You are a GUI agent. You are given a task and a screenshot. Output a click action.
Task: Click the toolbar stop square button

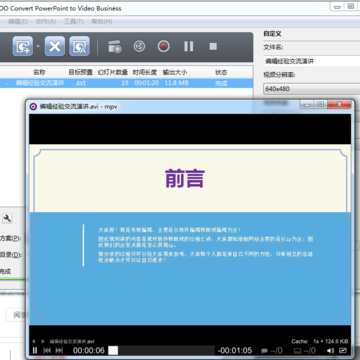coord(213,46)
